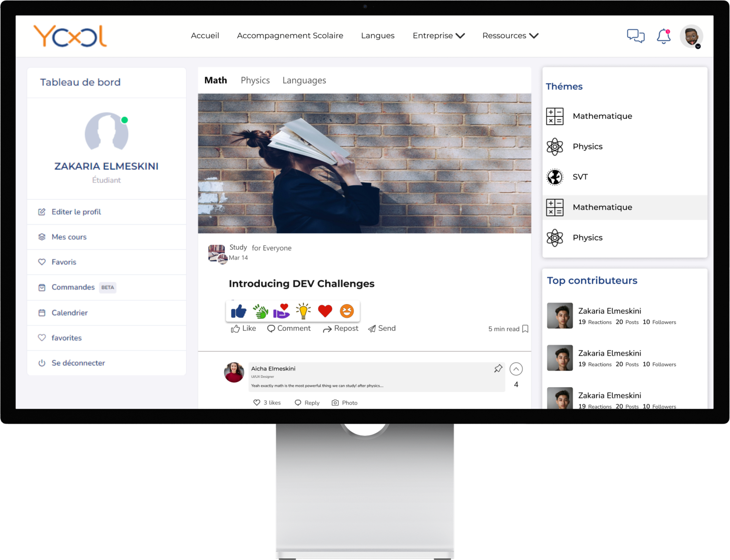Open the Entreprise dropdown menu

click(x=439, y=36)
